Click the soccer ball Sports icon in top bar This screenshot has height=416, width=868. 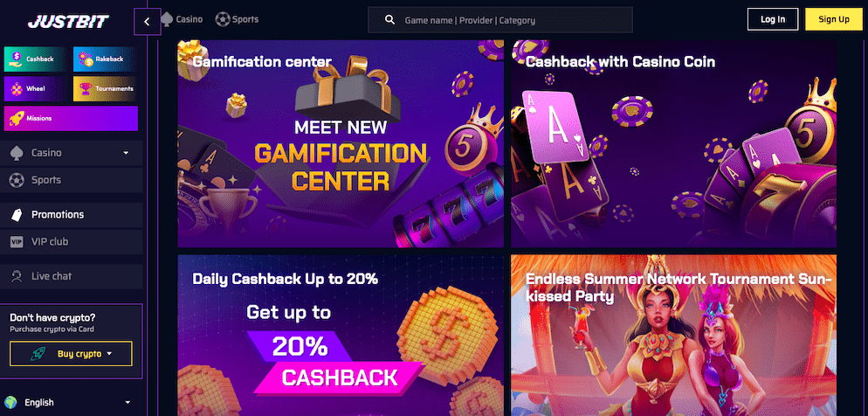(x=223, y=19)
